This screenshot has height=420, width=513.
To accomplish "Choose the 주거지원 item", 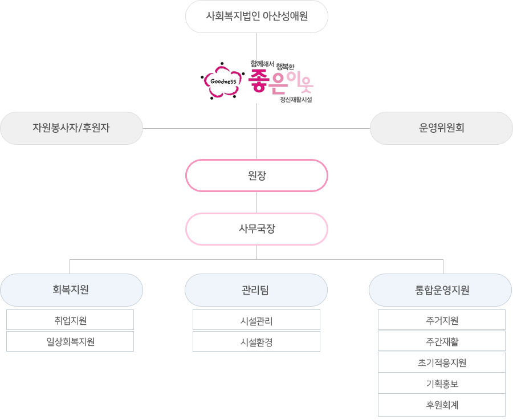I will 442,320.
